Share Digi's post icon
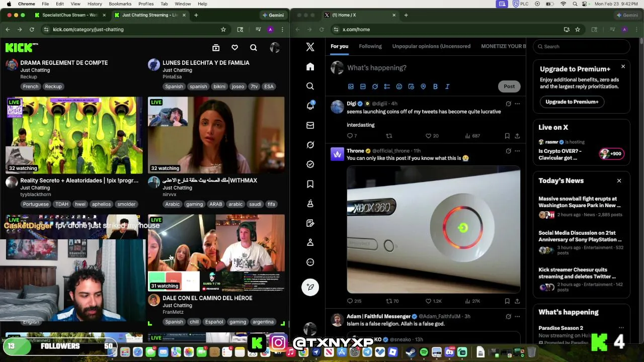Image resolution: width=644 pixels, height=362 pixels. pyautogui.click(x=517, y=136)
